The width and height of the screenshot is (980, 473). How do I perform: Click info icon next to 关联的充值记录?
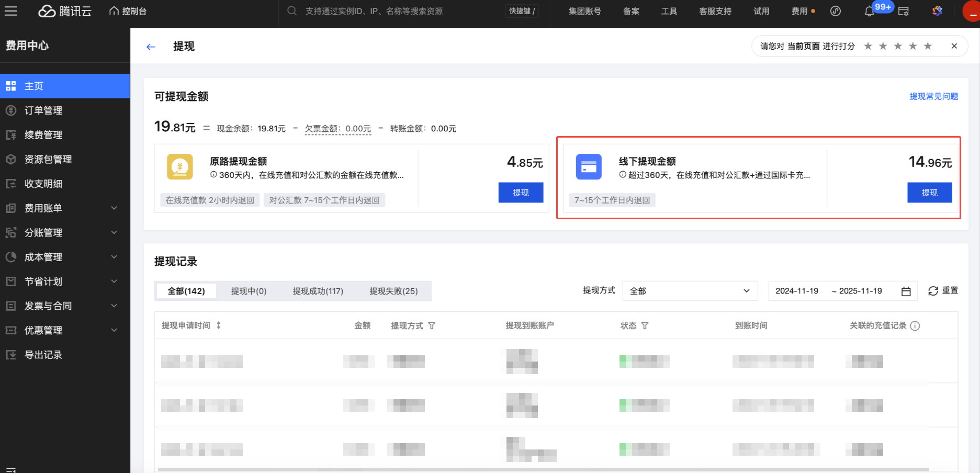915,326
